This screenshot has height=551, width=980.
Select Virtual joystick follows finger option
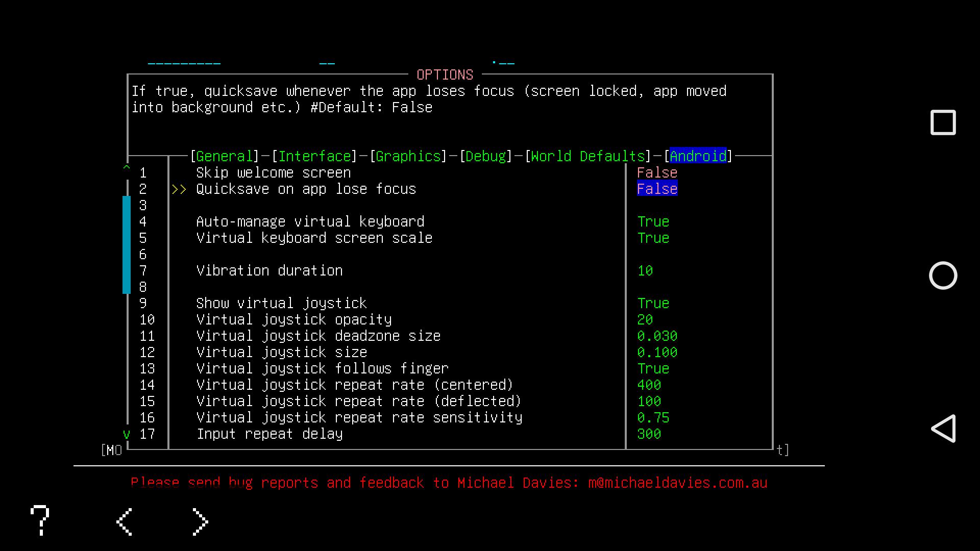click(322, 369)
